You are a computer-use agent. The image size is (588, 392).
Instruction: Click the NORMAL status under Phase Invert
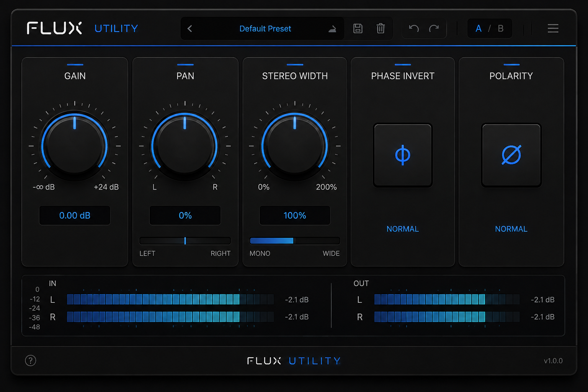[403, 229]
